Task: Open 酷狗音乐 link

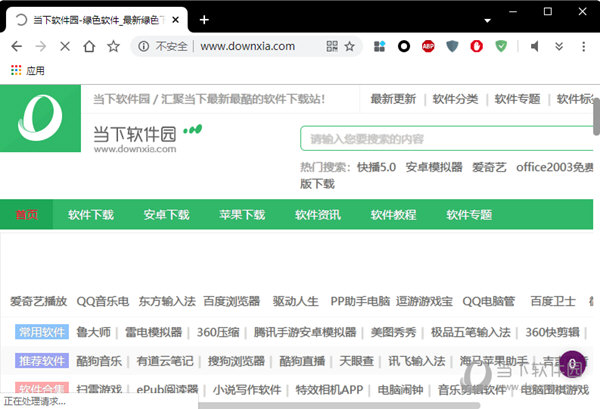Action: tap(99, 360)
